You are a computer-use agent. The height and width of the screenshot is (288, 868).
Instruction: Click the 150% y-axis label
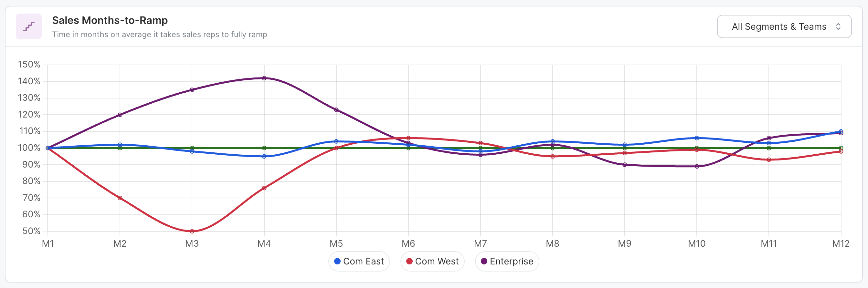pos(29,64)
